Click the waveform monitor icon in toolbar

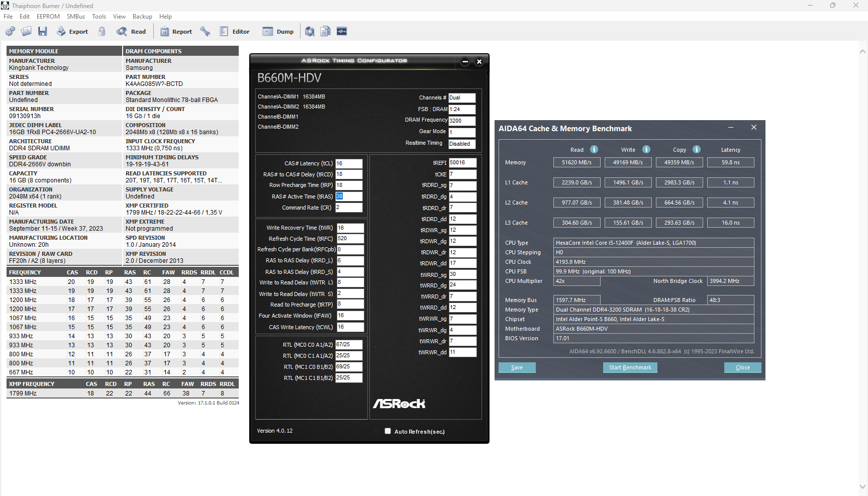342,32
